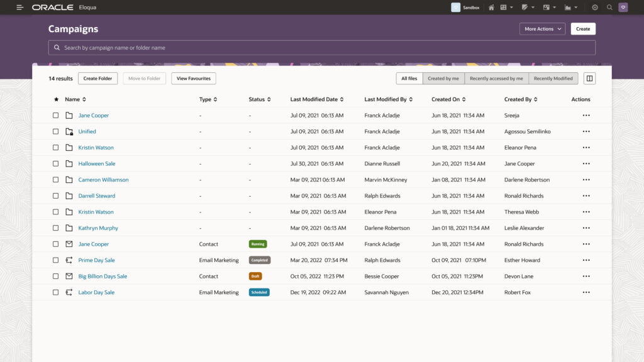Select the Recently Modified filter tab
Image resolution: width=644 pixels, height=362 pixels.
[x=553, y=79]
